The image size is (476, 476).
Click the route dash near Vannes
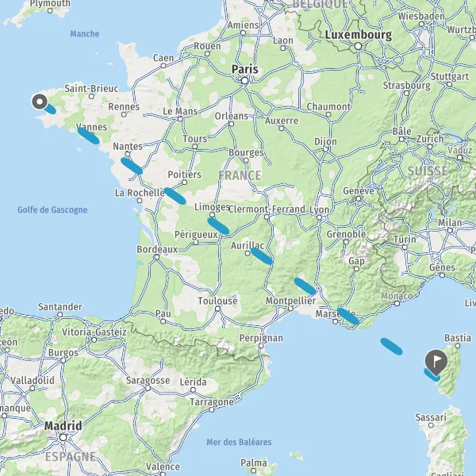click(88, 136)
